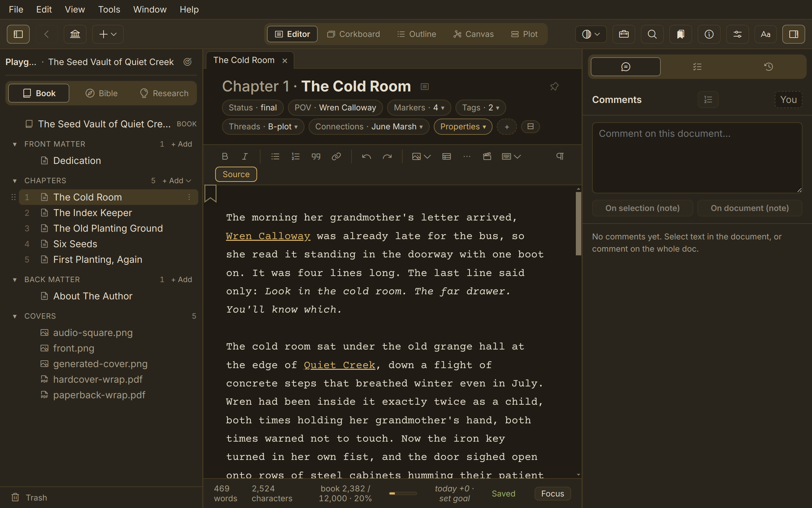Screen dimensions: 812x508
Task: Click the search magnifier icon
Action: [652, 34]
